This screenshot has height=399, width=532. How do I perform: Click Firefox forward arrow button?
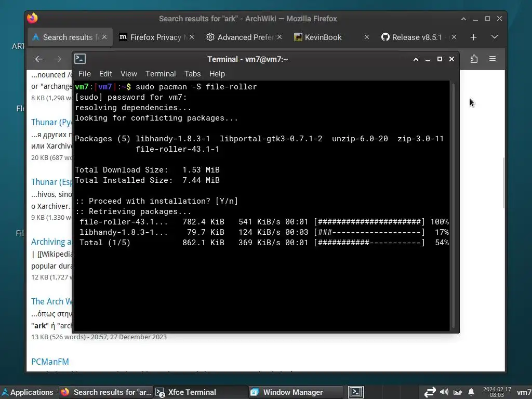[x=58, y=59]
